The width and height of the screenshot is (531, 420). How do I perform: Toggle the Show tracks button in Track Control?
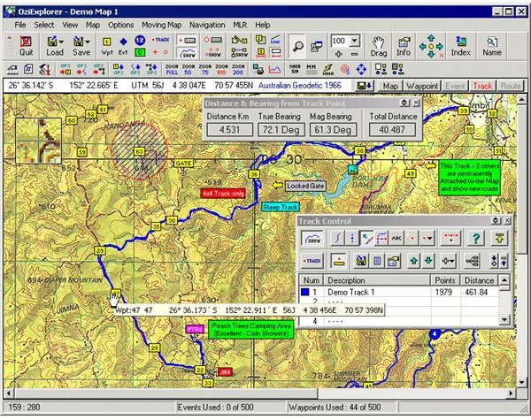(x=312, y=238)
